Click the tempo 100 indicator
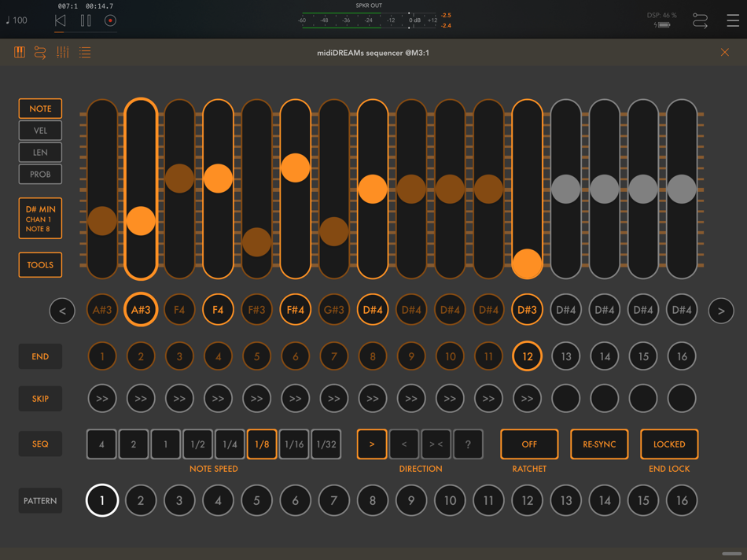This screenshot has height=560, width=747. pyautogui.click(x=17, y=20)
